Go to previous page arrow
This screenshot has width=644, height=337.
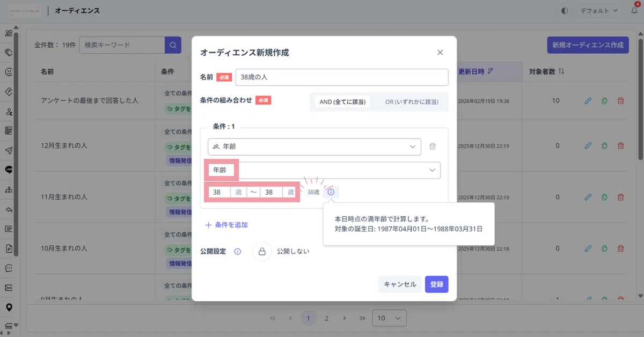pos(290,318)
